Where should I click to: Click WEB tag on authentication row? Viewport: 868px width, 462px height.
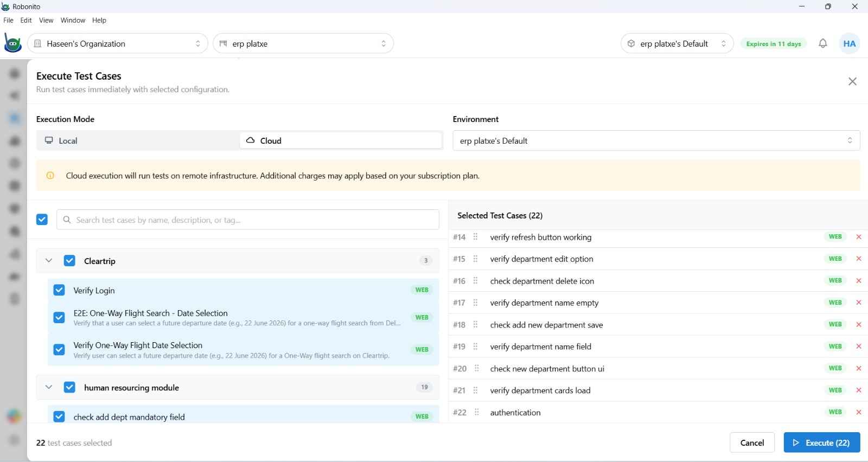pyautogui.click(x=835, y=412)
